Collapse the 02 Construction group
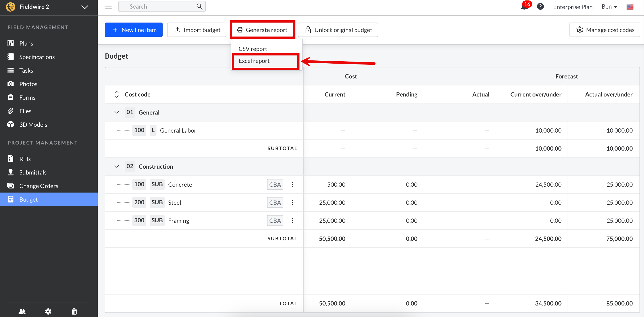 [116, 166]
